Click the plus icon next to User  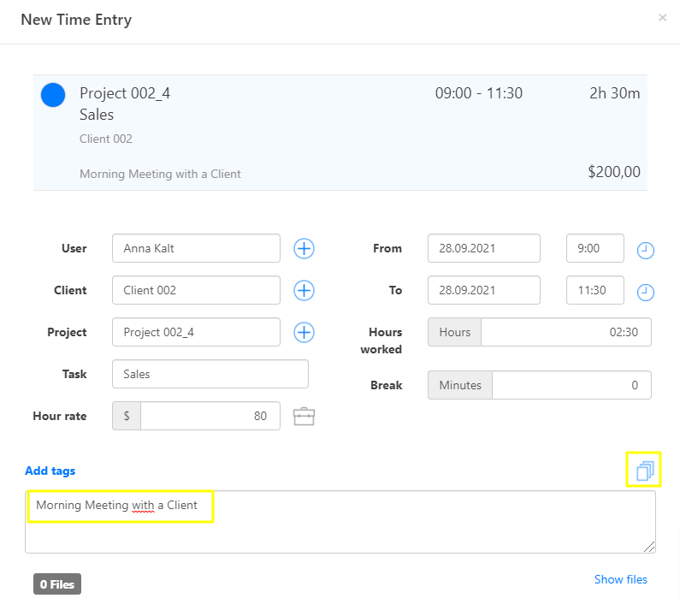305,248
